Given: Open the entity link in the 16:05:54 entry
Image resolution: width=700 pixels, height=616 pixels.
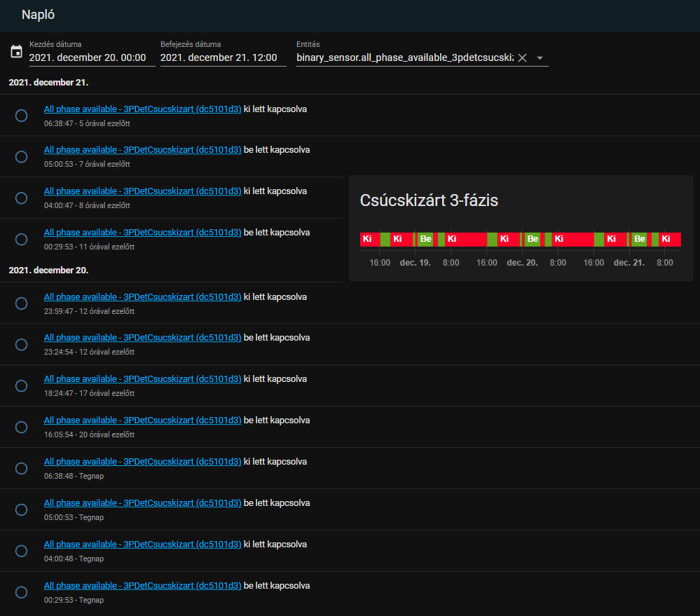Looking at the screenshot, I should (142, 420).
